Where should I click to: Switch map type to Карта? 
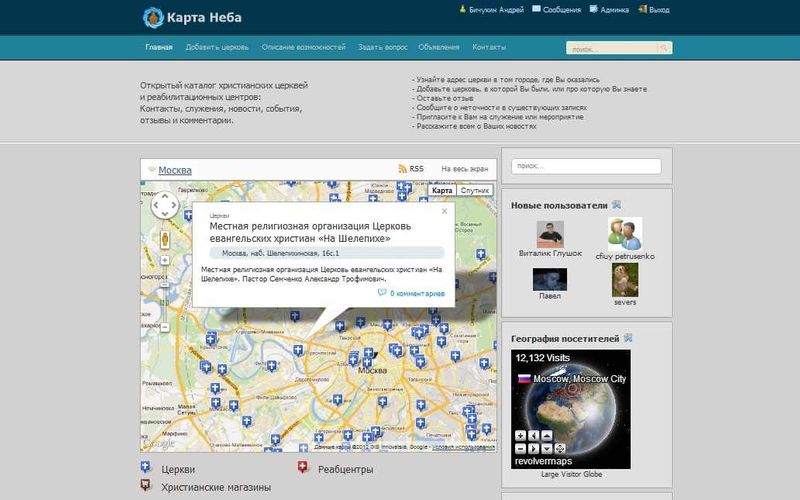(x=442, y=190)
